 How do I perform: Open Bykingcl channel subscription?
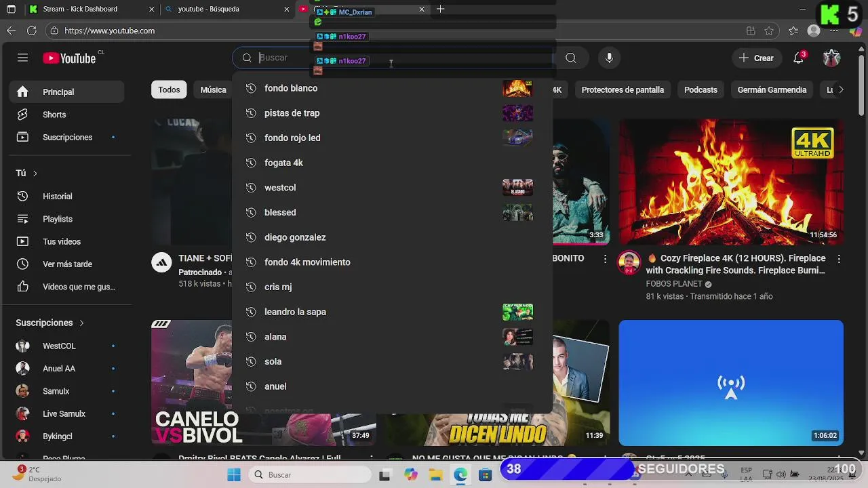tap(66, 436)
